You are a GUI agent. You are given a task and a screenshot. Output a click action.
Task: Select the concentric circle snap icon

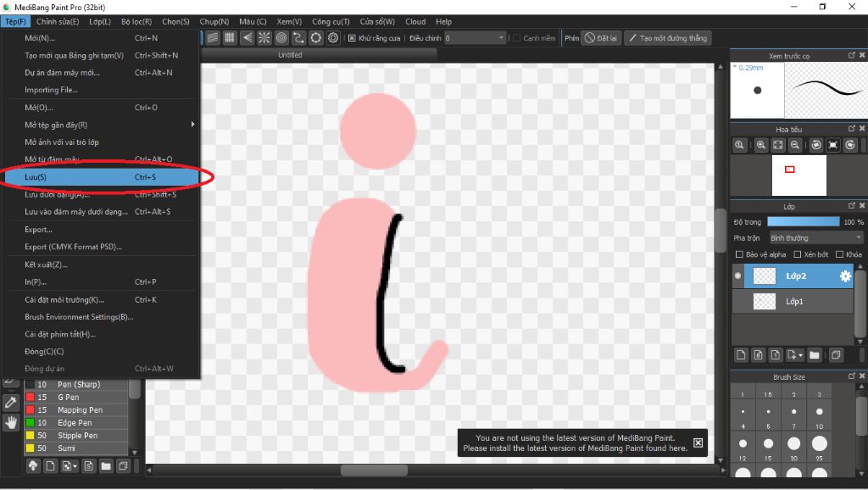pyautogui.click(x=281, y=37)
